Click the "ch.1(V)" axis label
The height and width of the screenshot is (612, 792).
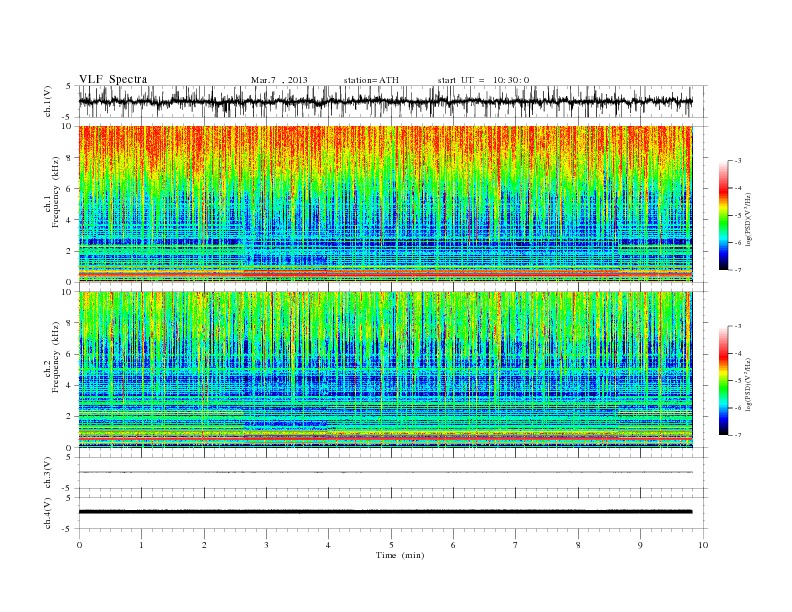[x=47, y=101]
